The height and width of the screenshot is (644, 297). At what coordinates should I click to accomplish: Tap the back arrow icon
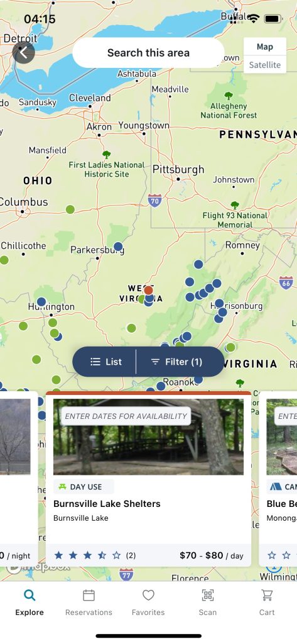point(23,53)
